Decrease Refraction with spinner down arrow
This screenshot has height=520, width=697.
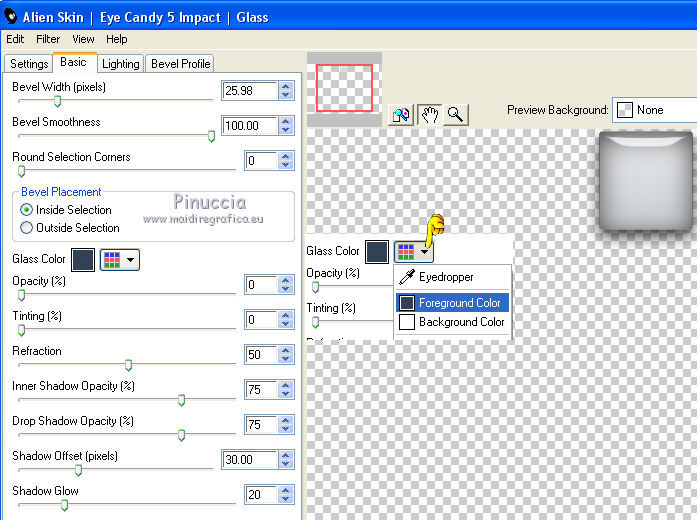[286, 360]
